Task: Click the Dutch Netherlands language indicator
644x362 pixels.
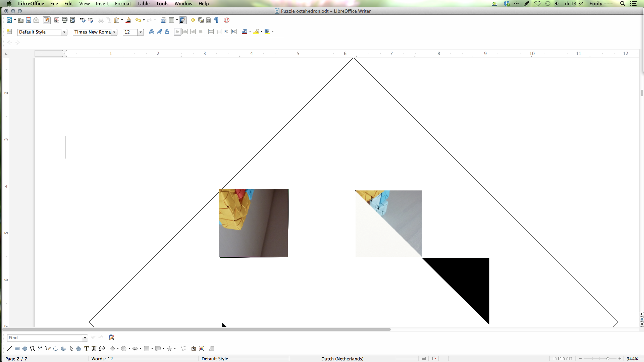Action: click(x=343, y=358)
